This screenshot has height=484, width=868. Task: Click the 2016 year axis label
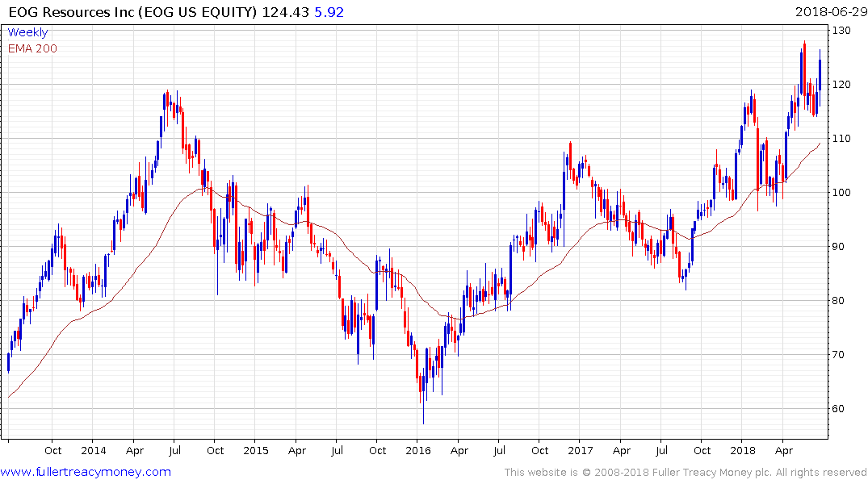(418, 450)
